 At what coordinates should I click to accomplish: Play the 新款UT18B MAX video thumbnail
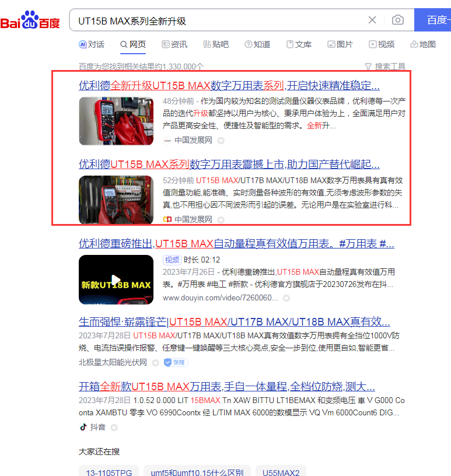[x=116, y=279]
